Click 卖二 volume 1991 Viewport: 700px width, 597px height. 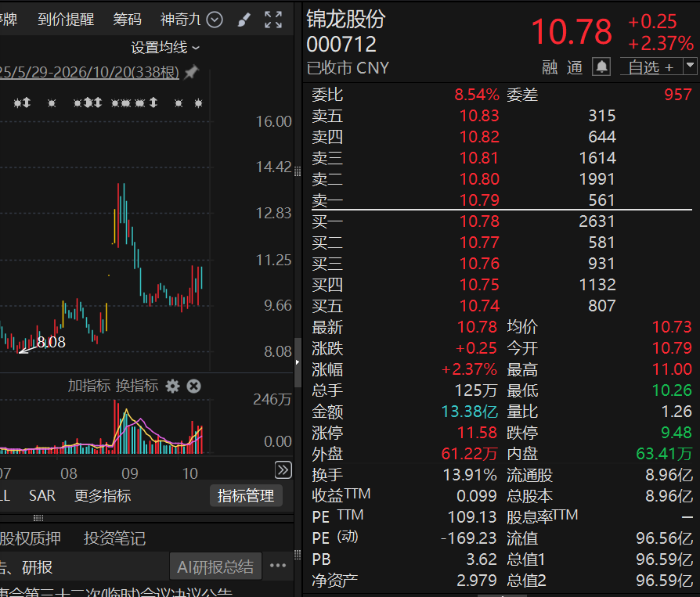pos(597,179)
